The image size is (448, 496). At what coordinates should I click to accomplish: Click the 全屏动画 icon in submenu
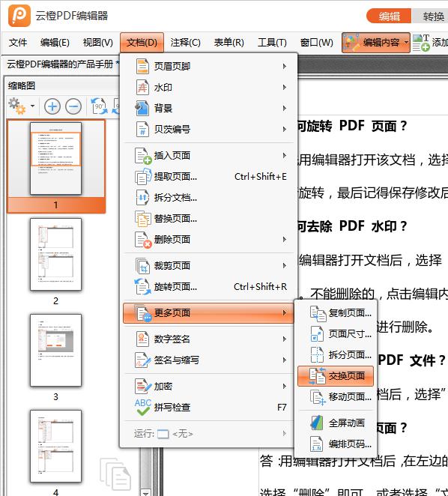pyautogui.click(x=317, y=423)
